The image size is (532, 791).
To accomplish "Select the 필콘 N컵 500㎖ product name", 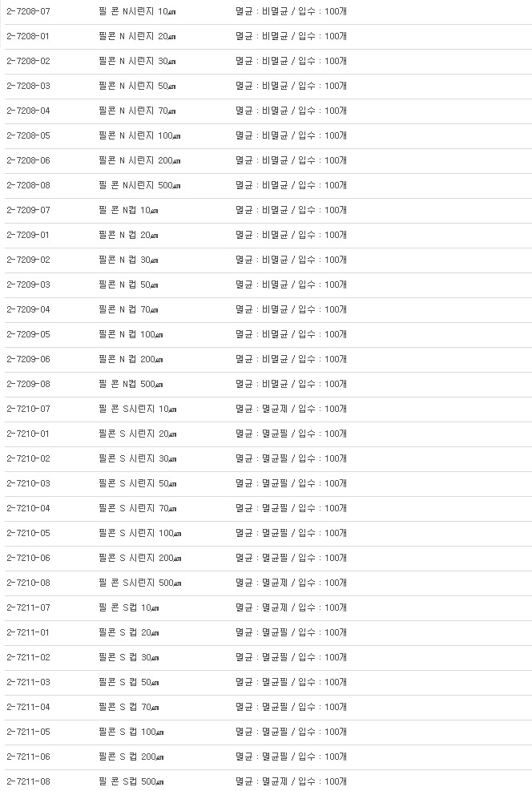I will tap(131, 385).
